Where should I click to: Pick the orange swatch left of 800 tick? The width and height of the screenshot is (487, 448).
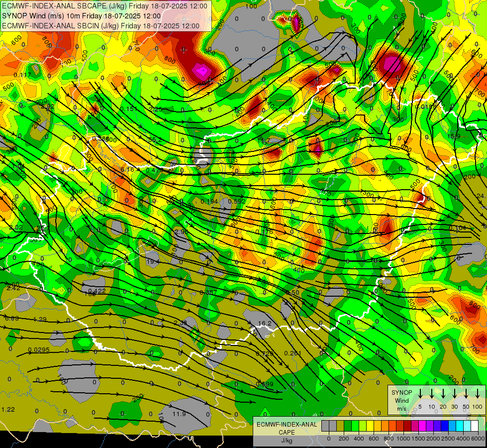[x=385, y=426]
